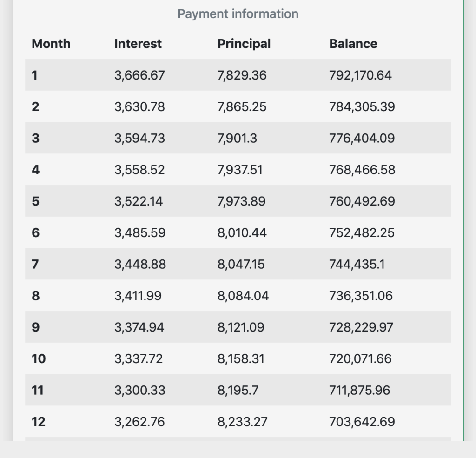
Task: Click balance 703,642.69 in month 12
Action: coord(362,422)
